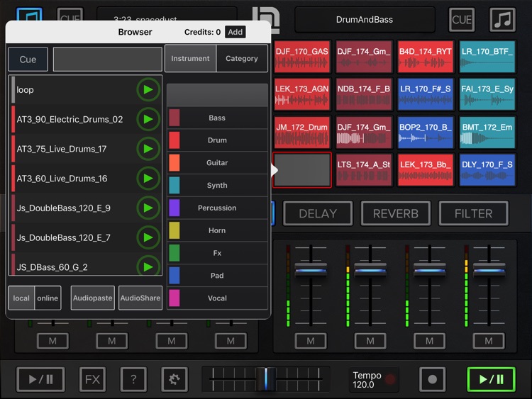The image size is (532, 399).
Task: Trigger the NDB_174_F_B loop pad
Action: (364, 94)
